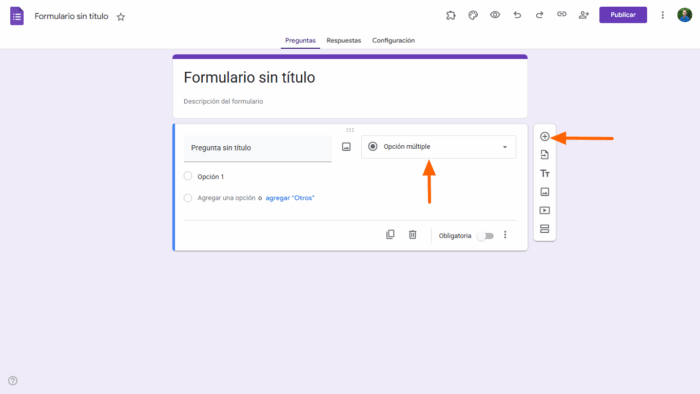The width and height of the screenshot is (700, 394).
Task: Open the Opción múltiple question type dropdown
Action: [438, 147]
